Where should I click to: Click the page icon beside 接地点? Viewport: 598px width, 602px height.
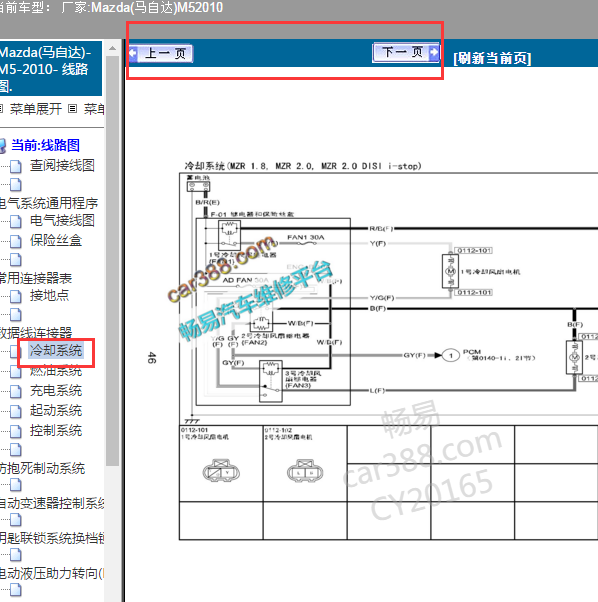pos(16,296)
